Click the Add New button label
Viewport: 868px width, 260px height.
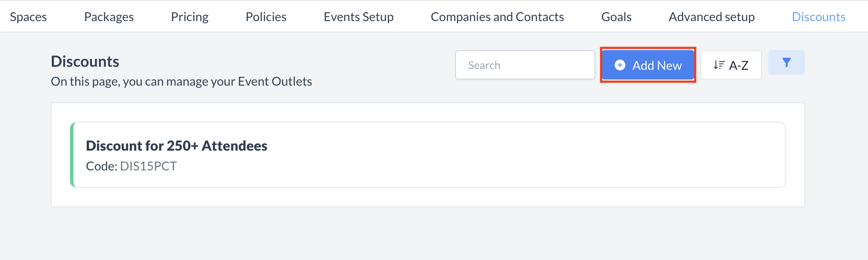tap(657, 65)
